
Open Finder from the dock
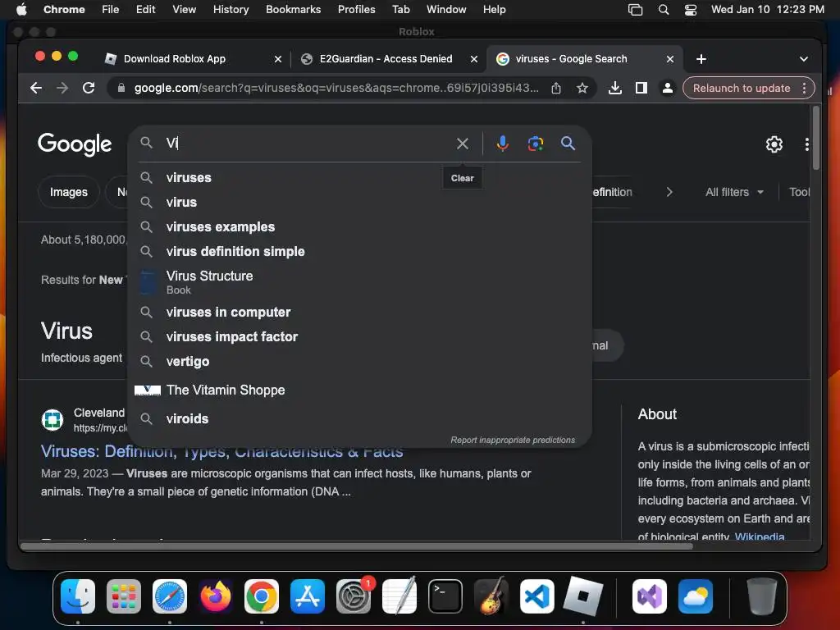coord(78,596)
